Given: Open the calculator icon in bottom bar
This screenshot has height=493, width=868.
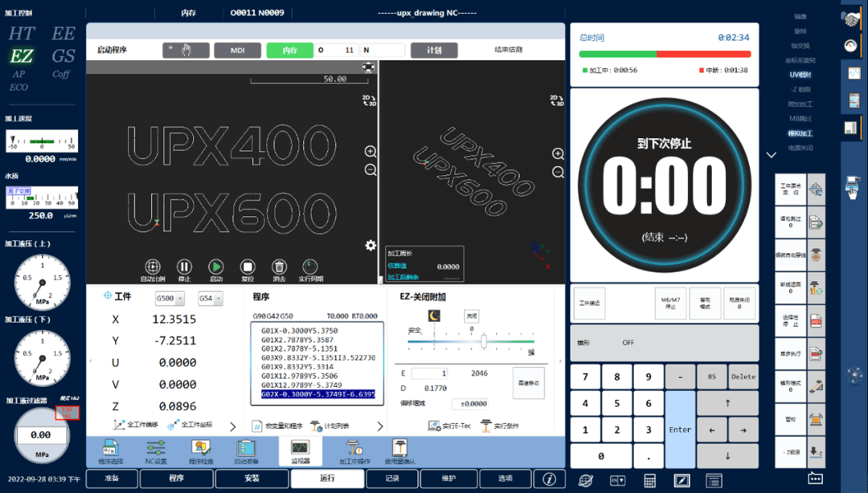Looking at the screenshot, I should coord(650,480).
